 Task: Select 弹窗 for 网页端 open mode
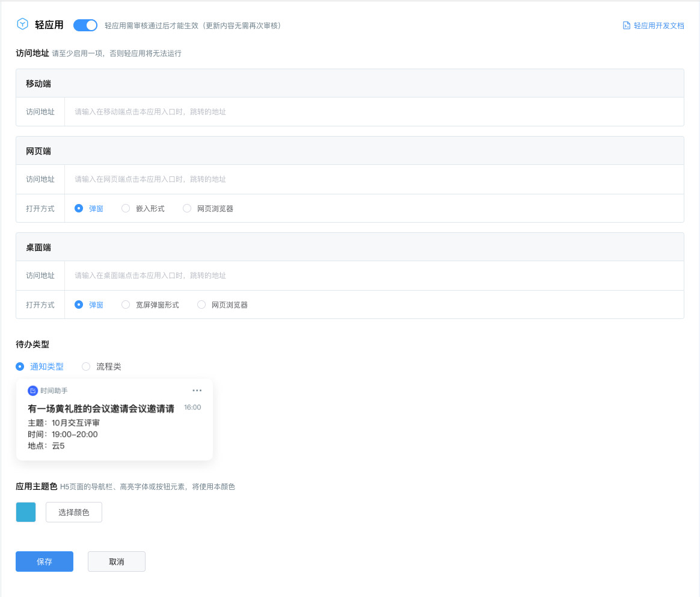[x=79, y=208]
